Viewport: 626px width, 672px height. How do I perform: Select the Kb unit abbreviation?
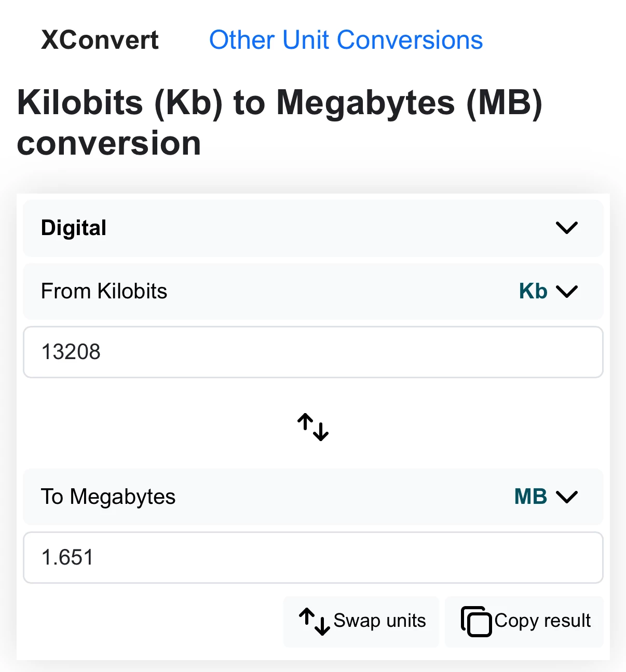point(533,291)
